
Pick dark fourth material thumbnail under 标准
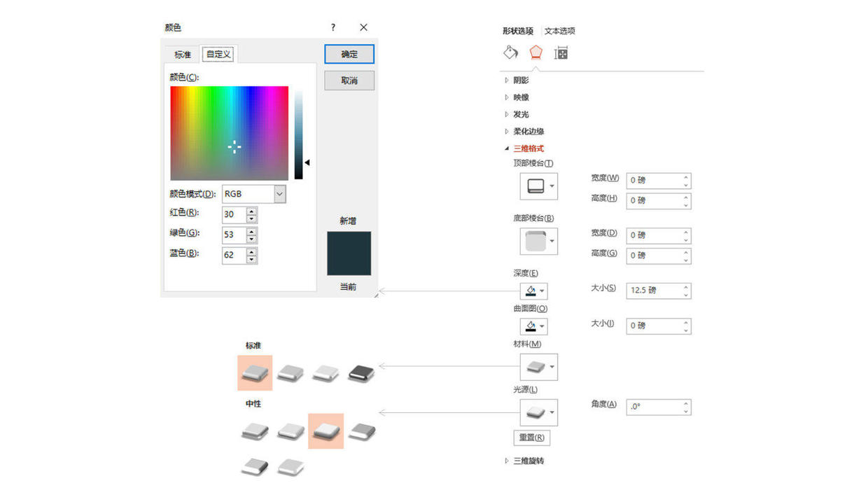pos(361,372)
